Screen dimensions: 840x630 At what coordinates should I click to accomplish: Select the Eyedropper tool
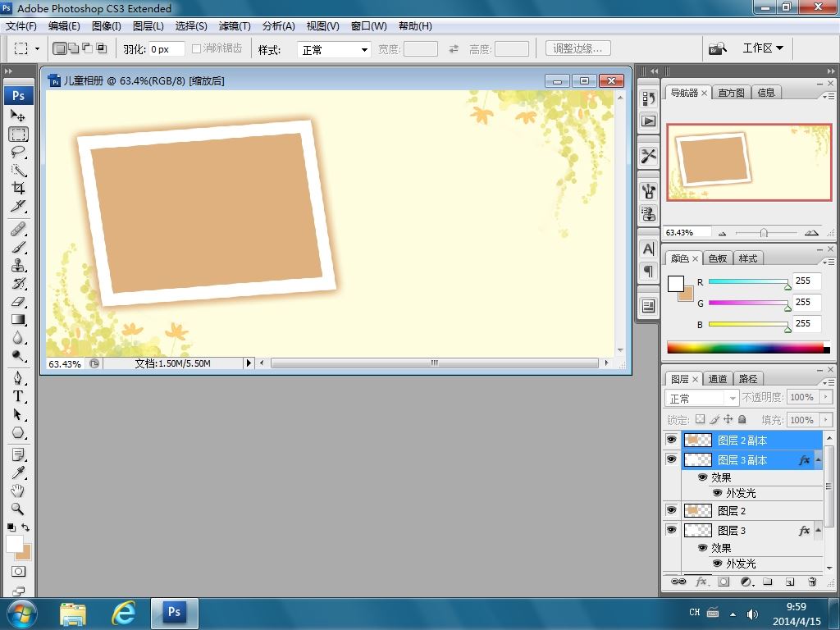pyautogui.click(x=18, y=473)
